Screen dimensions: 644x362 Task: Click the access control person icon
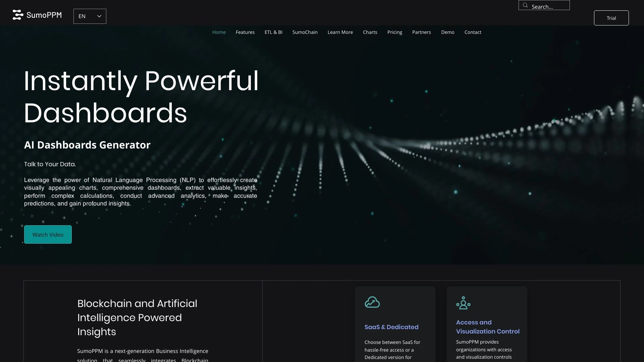[463, 303]
